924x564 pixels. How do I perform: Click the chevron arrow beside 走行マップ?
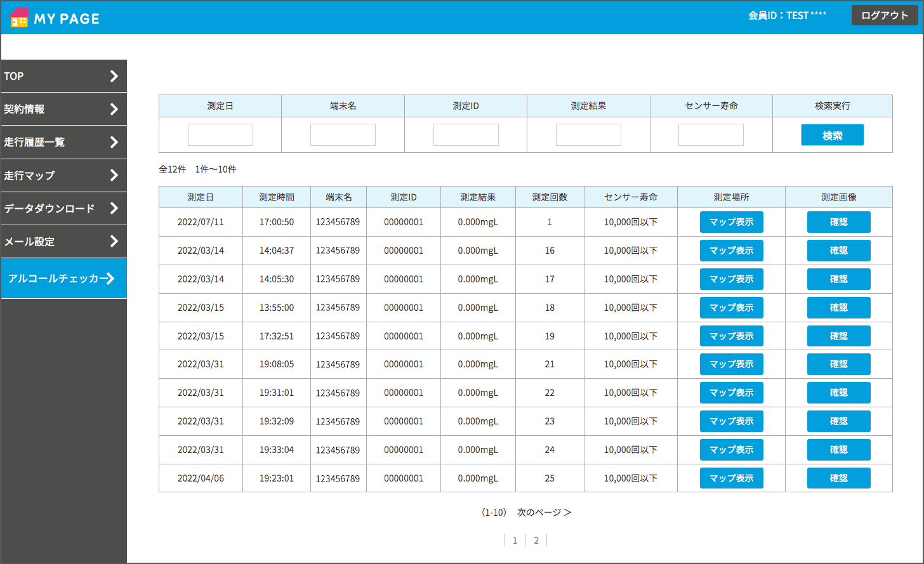coord(114,175)
